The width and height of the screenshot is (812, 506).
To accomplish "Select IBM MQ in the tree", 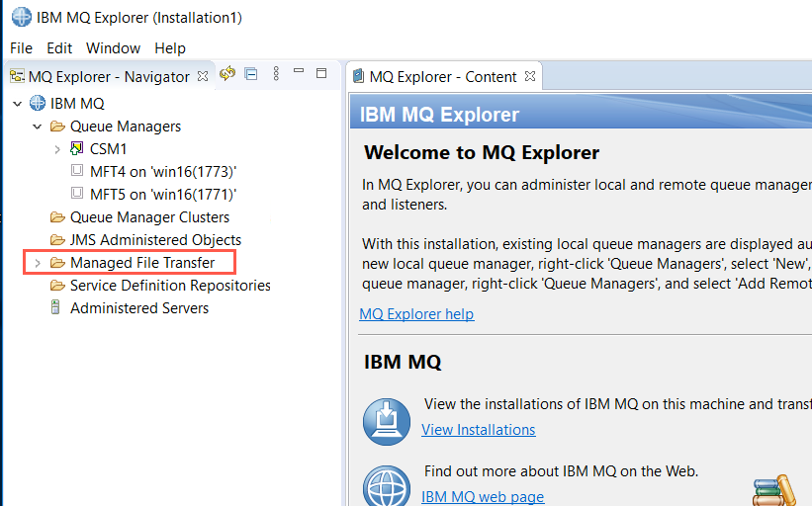I will [x=77, y=104].
